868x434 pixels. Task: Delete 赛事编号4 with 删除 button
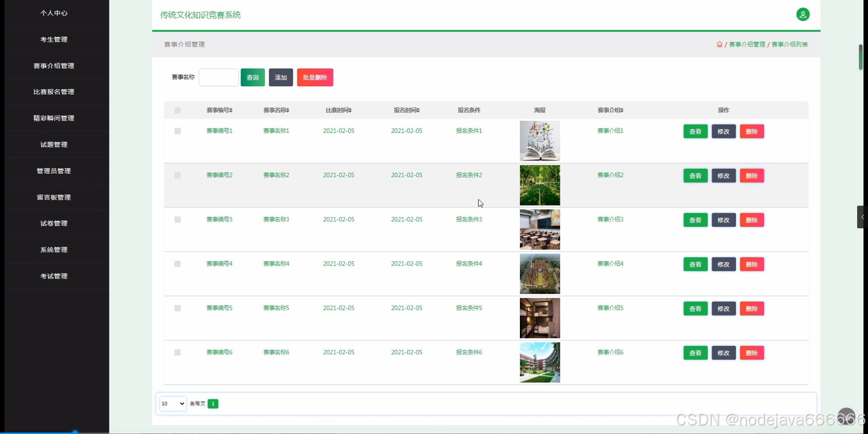(752, 264)
